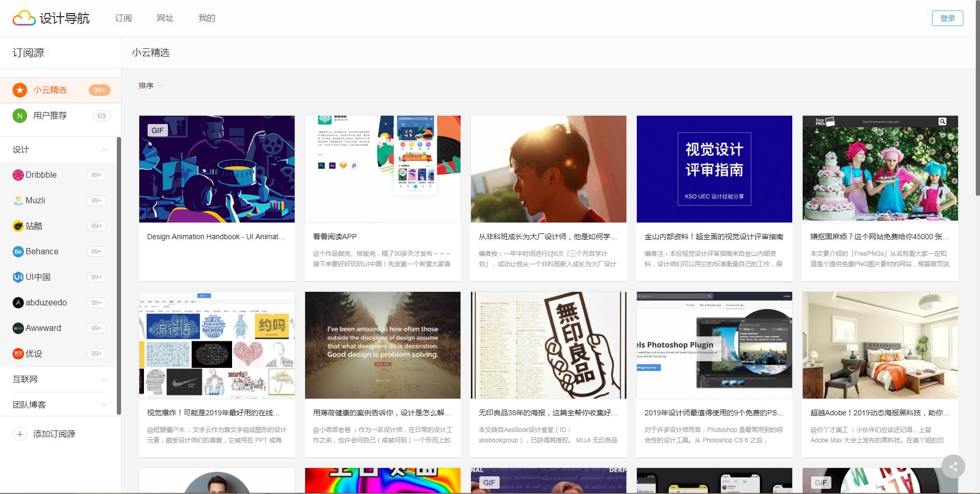Click the 站酷 yellow logo icon
The image size is (980, 494).
click(x=18, y=226)
